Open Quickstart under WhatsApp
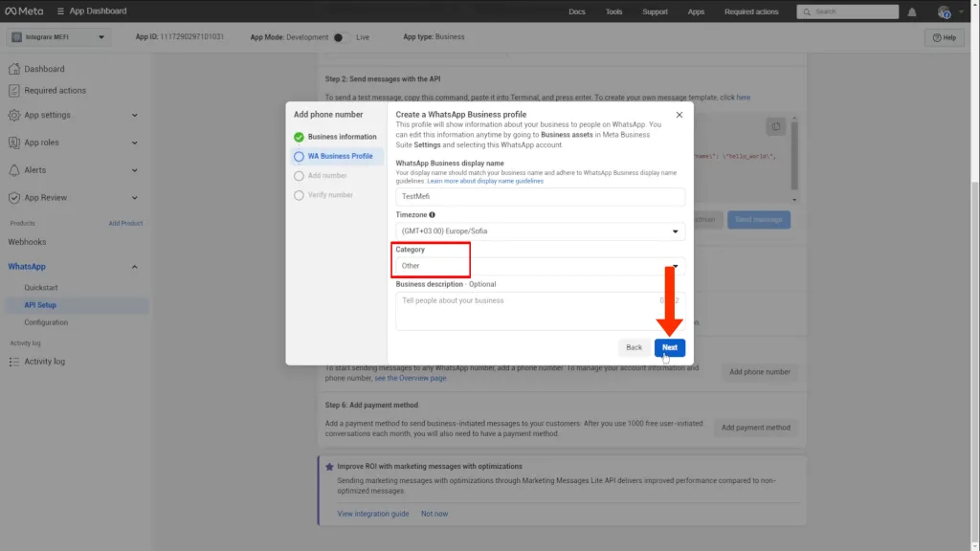 pyautogui.click(x=40, y=288)
